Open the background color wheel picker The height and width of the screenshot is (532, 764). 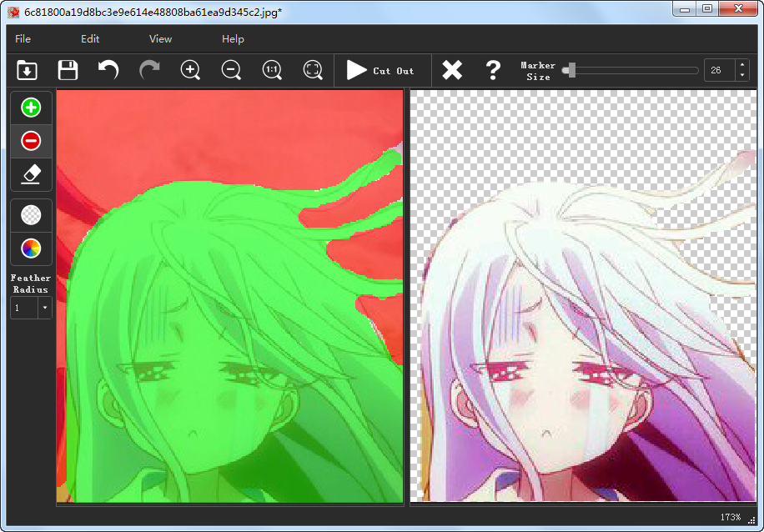[31, 248]
